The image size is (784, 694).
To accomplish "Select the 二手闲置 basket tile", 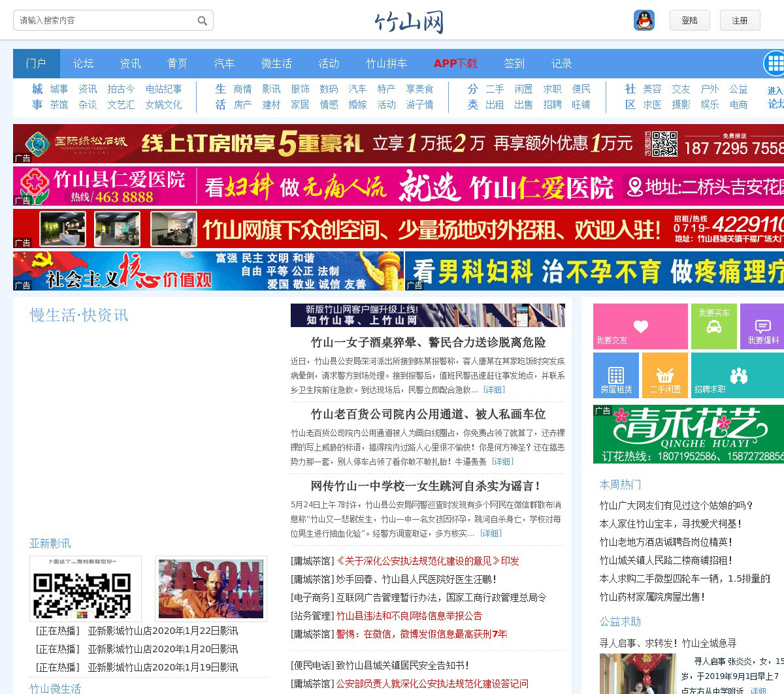I will 665,375.
